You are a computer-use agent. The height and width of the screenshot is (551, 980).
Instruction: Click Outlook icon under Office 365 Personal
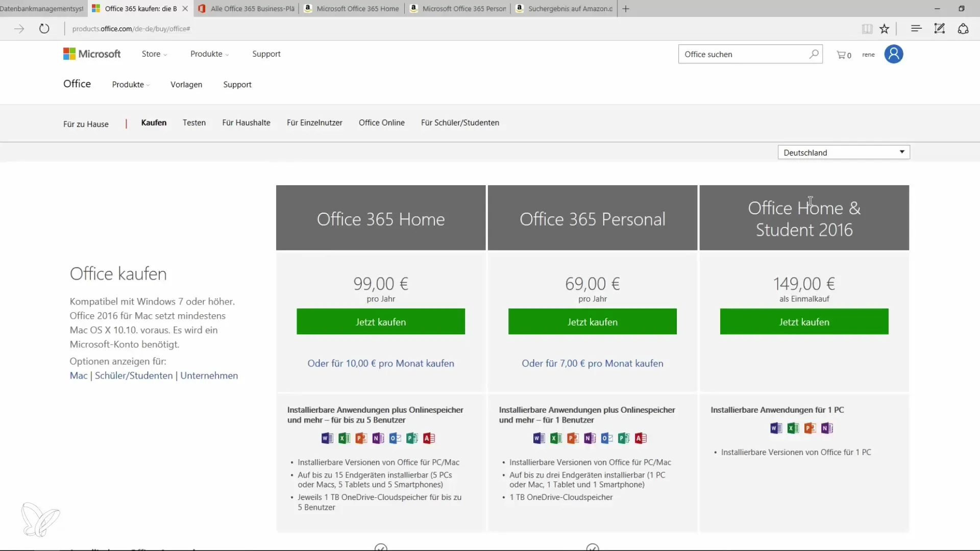pos(607,438)
